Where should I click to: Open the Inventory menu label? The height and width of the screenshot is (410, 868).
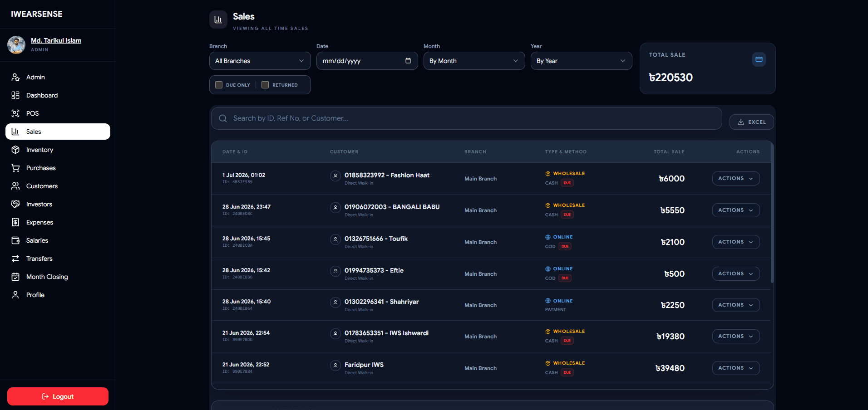39,150
